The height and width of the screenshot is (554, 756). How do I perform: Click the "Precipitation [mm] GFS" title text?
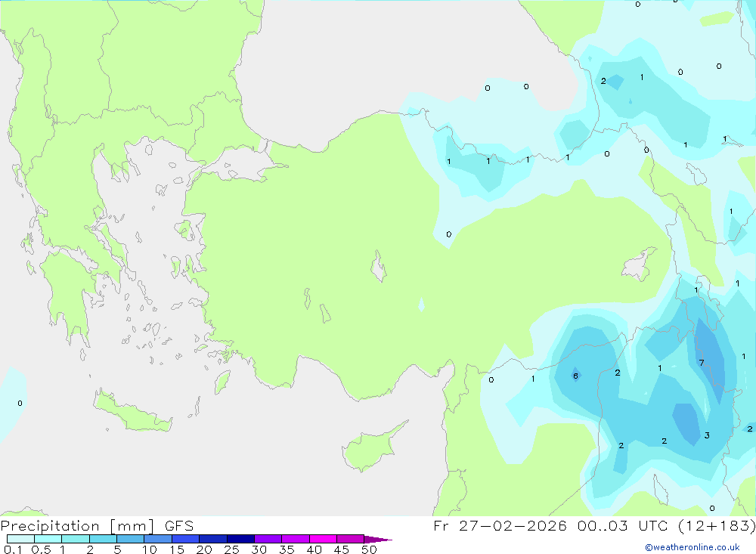97,526
